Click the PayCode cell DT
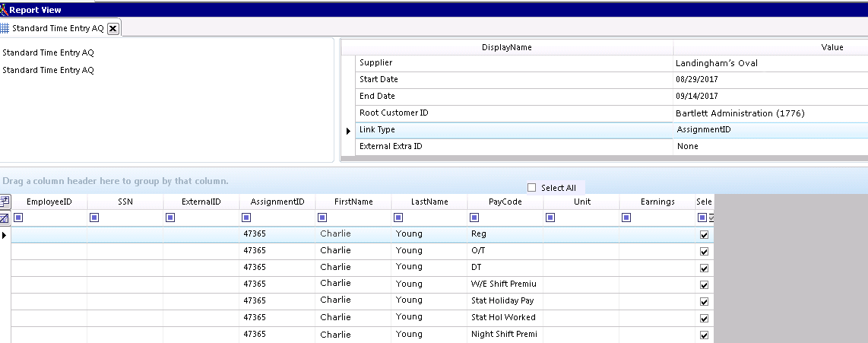868x343 pixels. (505, 268)
